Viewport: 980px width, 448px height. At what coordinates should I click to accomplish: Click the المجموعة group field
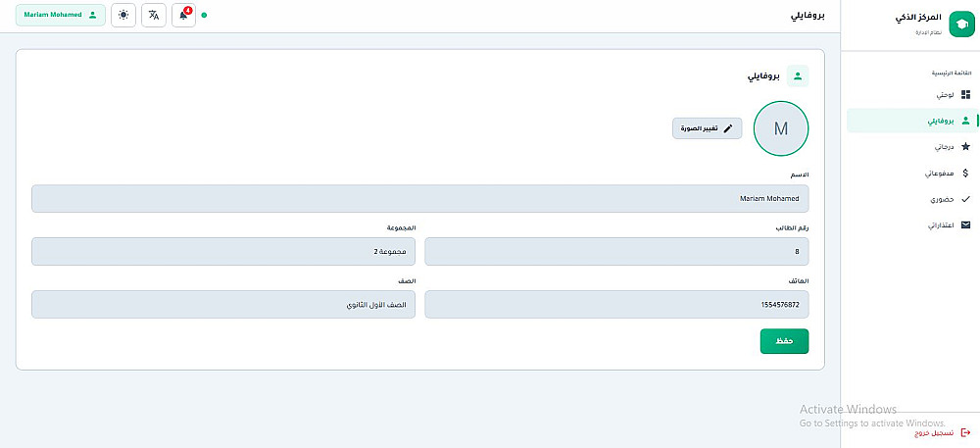pos(223,252)
